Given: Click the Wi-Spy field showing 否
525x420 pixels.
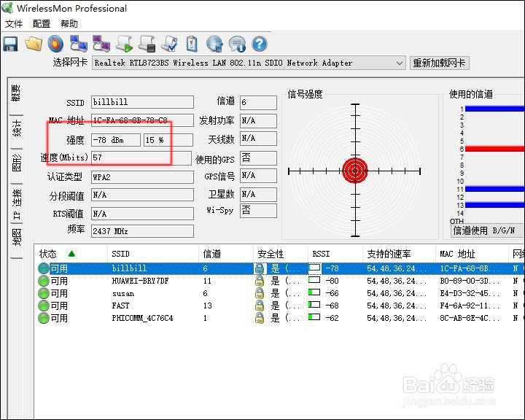Looking at the screenshot, I should (258, 211).
